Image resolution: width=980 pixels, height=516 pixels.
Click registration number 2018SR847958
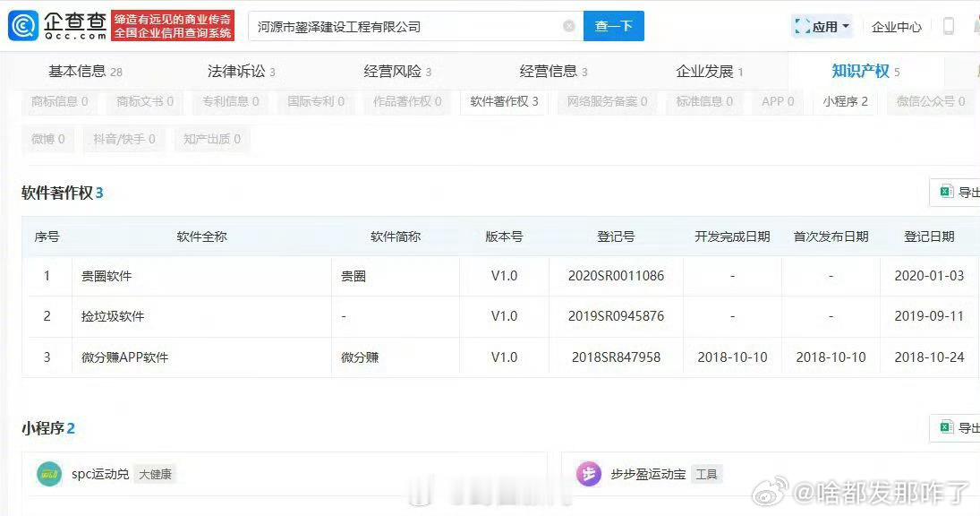click(x=616, y=357)
